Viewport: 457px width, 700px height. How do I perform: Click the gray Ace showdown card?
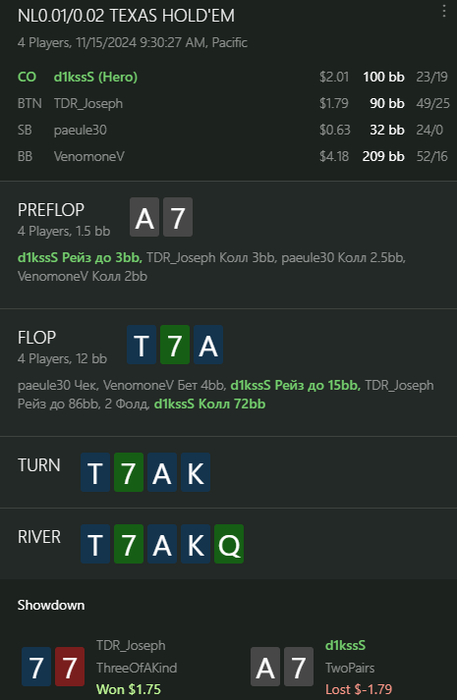coord(265,667)
